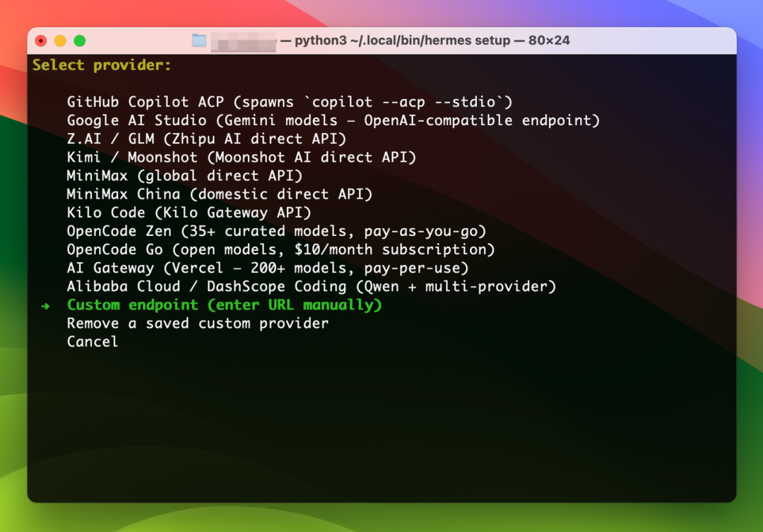Pick the Z.AI / GLM provider line
This screenshot has width=763, height=532.
pos(206,139)
